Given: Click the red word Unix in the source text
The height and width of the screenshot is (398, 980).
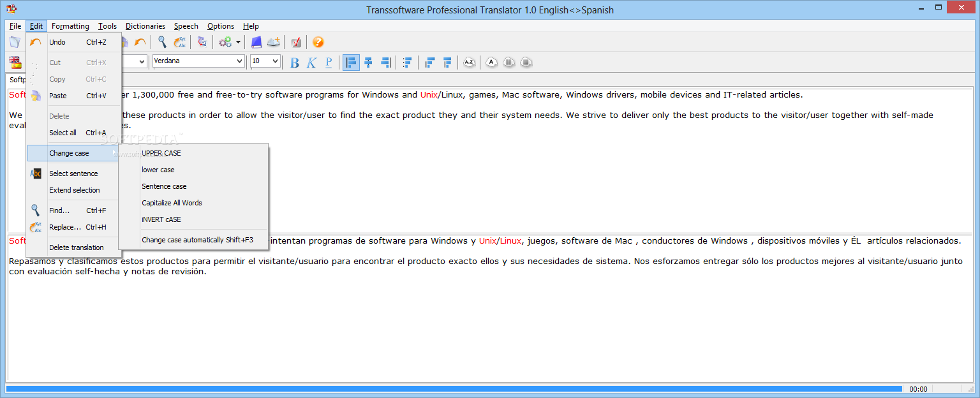Looking at the screenshot, I should tap(429, 95).
